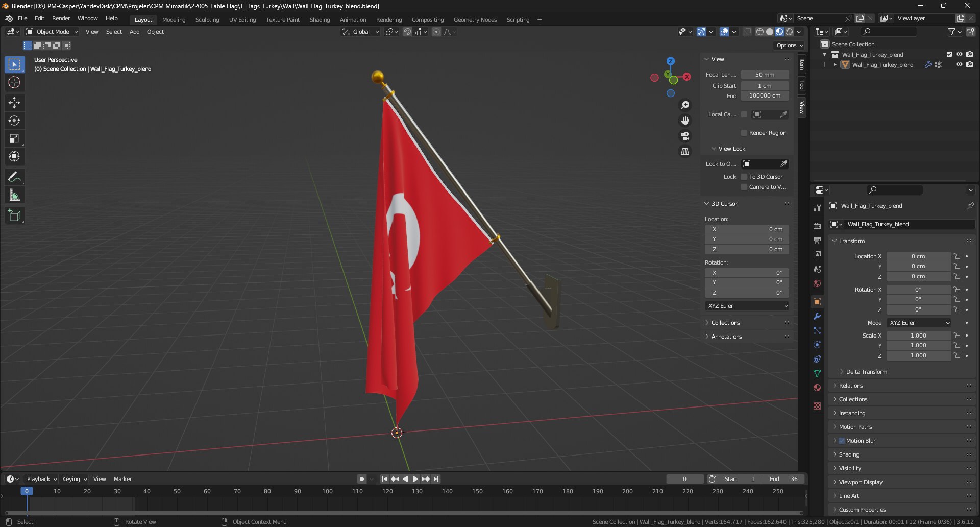This screenshot has height=527, width=980.
Task: Expand the Relations panel
Action: 850,386
